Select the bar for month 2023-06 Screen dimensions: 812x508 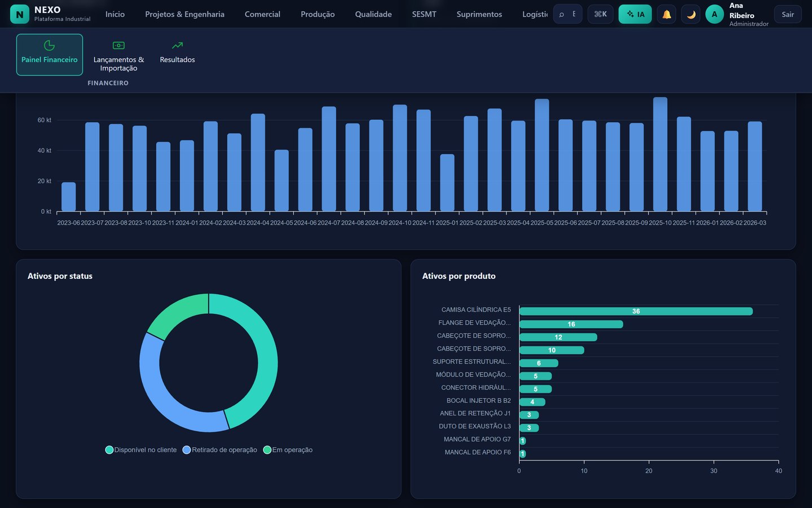click(x=69, y=197)
